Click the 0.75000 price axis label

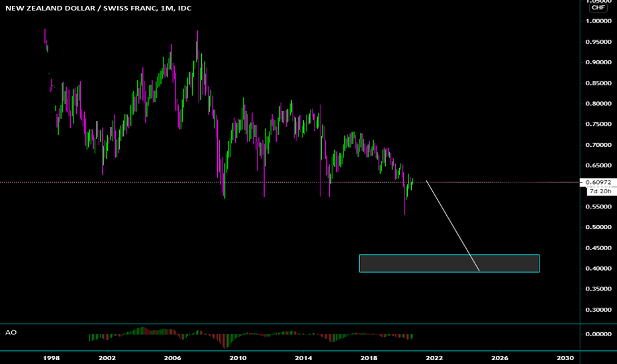pyautogui.click(x=598, y=124)
